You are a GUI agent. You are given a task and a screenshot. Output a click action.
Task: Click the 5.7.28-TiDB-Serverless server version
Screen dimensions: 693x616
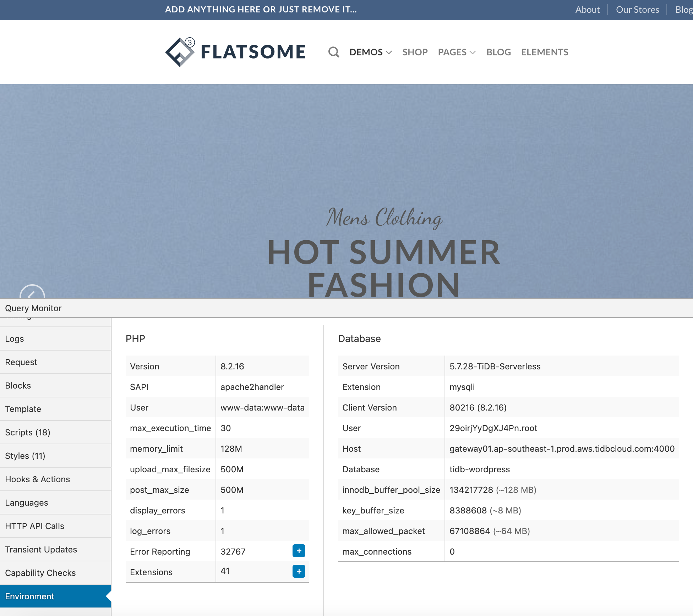click(x=495, y=366)
